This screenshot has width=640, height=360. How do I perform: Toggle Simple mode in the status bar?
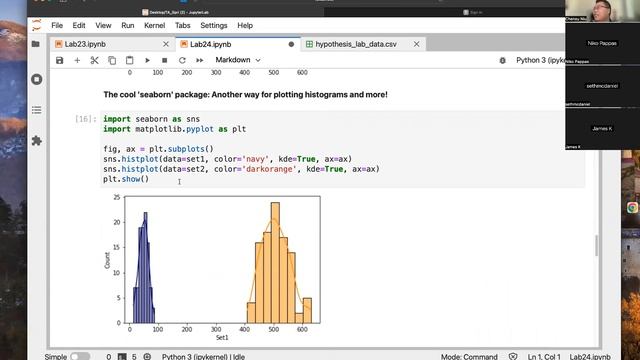click(x=80, y=356)
